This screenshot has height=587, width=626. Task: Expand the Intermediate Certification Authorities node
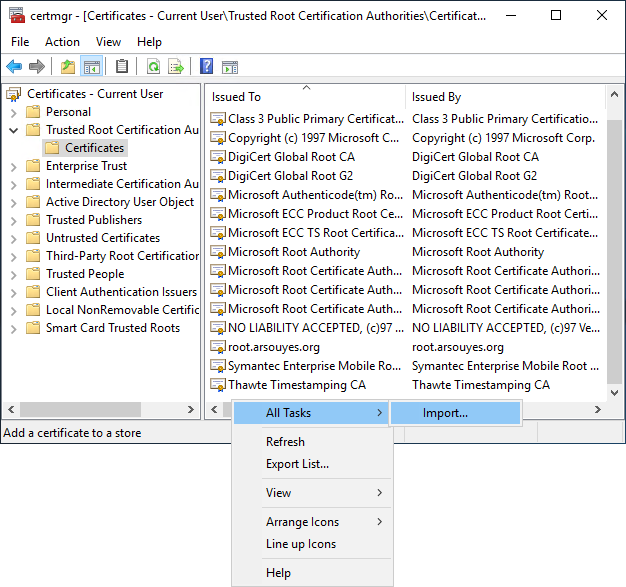14,185
